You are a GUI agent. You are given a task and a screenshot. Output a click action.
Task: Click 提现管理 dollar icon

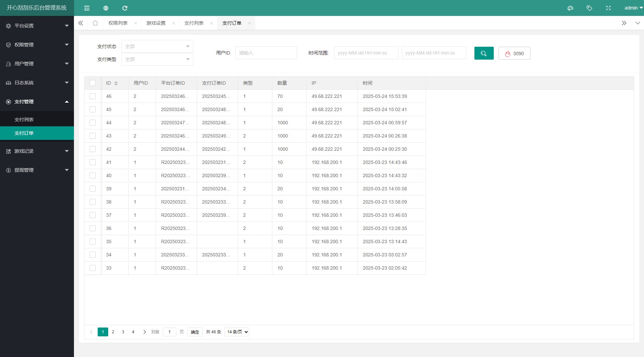coord(8,170)
